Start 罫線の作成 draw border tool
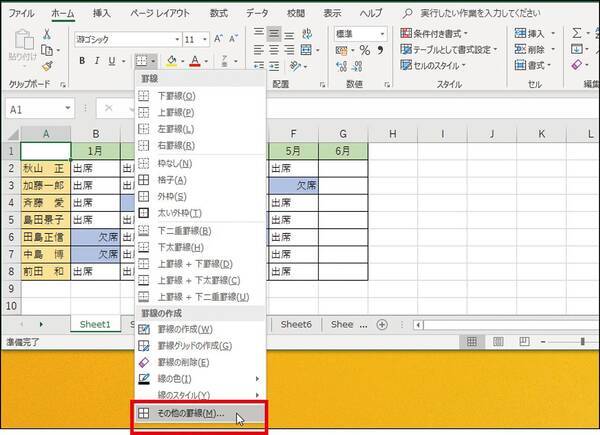Screen dimensions: 600x435 click(186, 329)
